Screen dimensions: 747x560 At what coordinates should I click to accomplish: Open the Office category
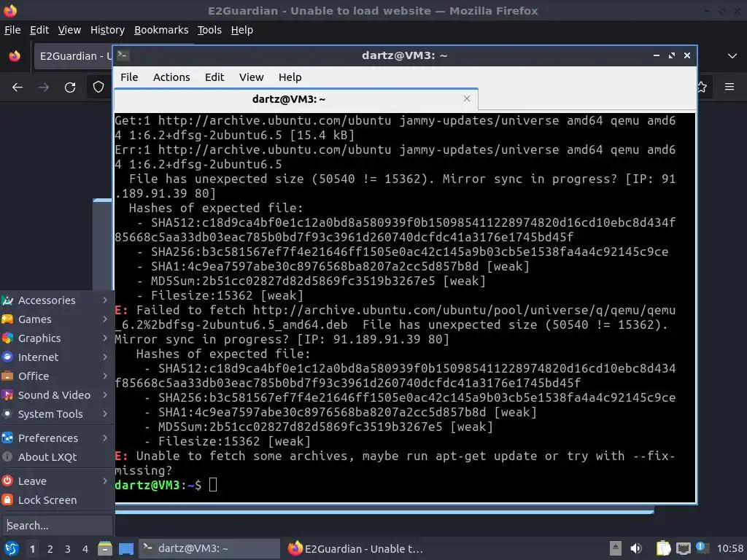56,376
